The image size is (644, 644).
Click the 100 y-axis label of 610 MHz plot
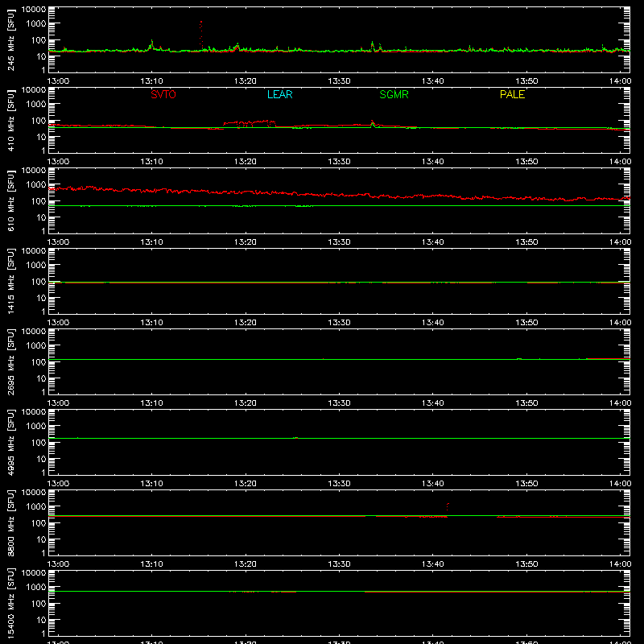click(x=39, y=201)
